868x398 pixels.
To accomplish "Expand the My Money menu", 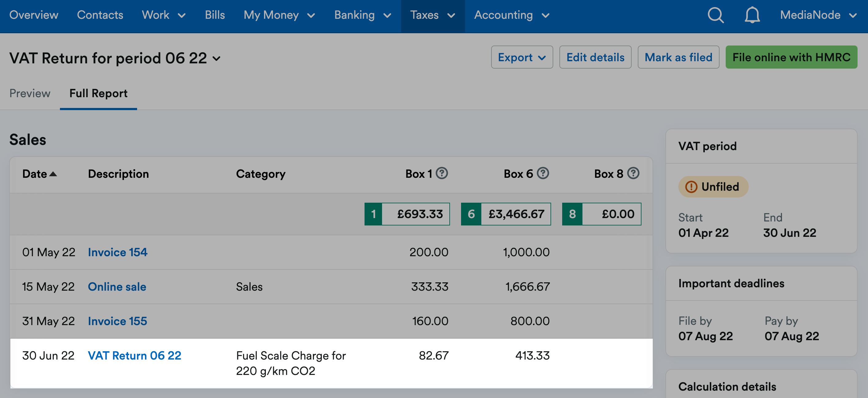I will (x=279, y=15).
